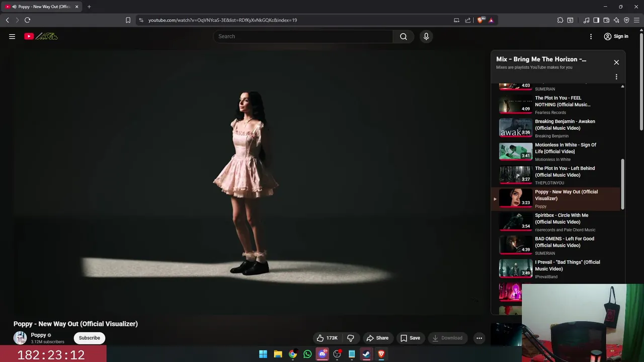Image resolution: width=644 pixels, height=362 pixels.
Task: Open Steam from taskbar
Action: coord(366,354)
